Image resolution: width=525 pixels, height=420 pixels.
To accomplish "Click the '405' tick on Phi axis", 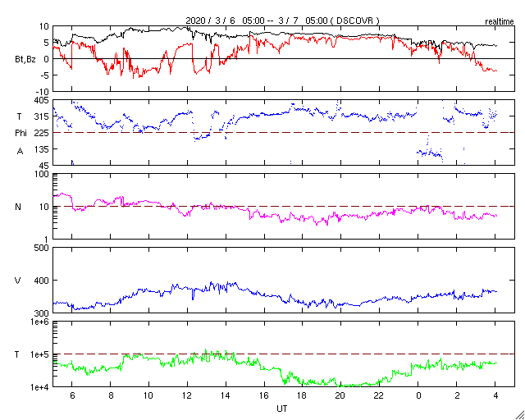I will pos(43,100).
